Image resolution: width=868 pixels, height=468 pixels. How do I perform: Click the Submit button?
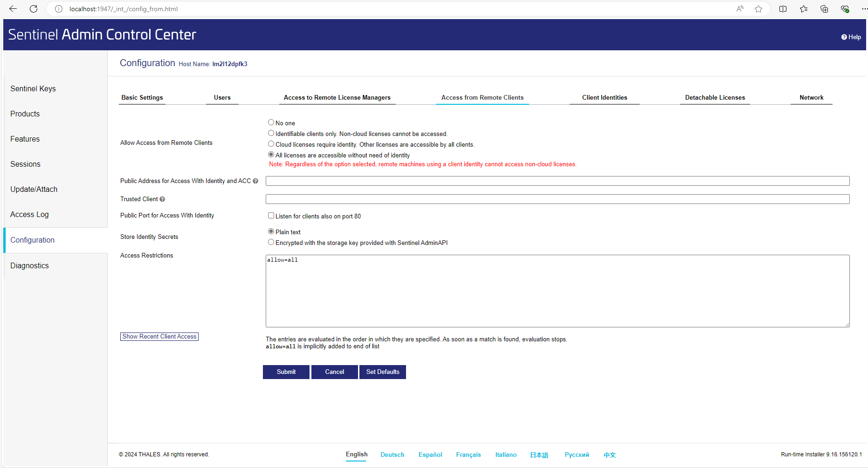(x=286, y=372)
